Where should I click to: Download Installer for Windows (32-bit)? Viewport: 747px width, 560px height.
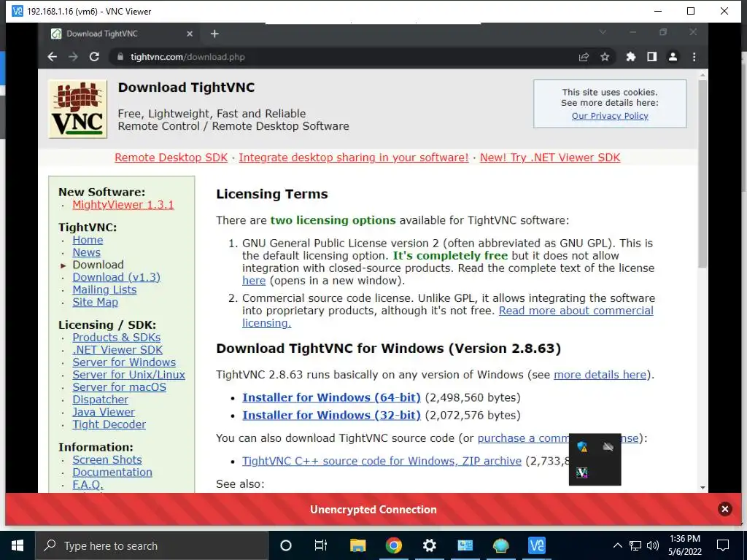click(331, 415)
